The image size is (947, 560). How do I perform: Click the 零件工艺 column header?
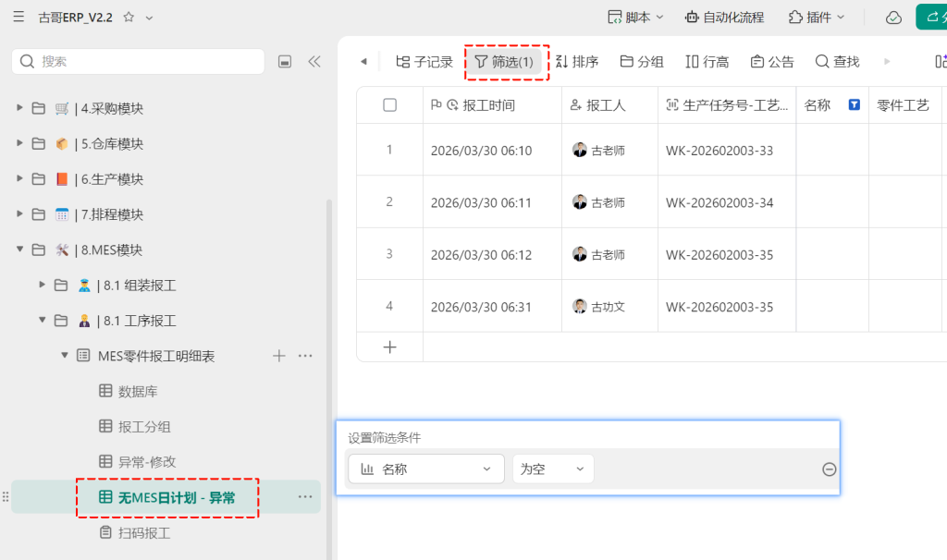pos(905,105)
